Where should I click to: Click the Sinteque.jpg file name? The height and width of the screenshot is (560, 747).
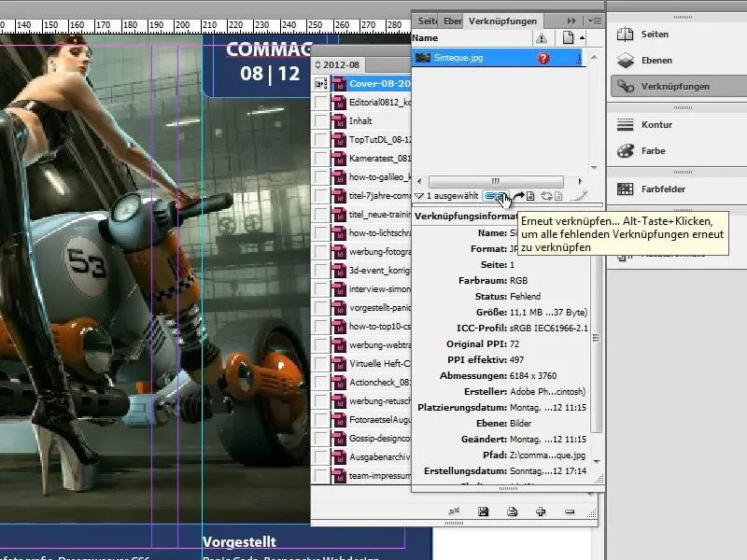[458, 58]
